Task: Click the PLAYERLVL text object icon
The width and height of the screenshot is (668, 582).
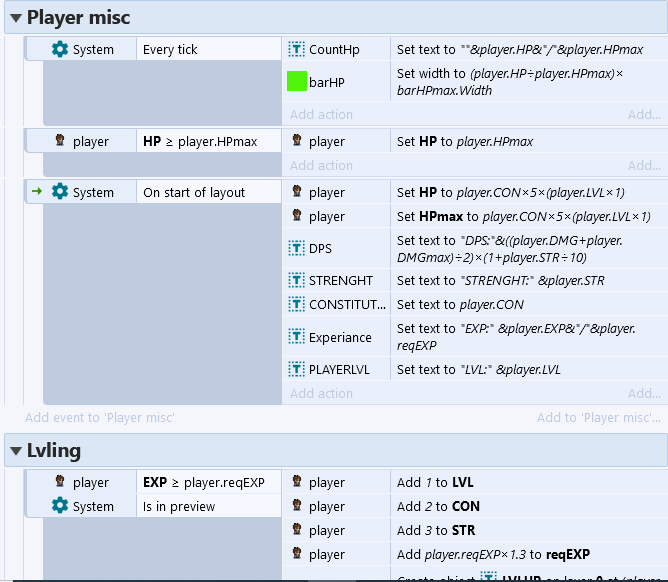Action: pyautogui.click(x=297, y=369)
